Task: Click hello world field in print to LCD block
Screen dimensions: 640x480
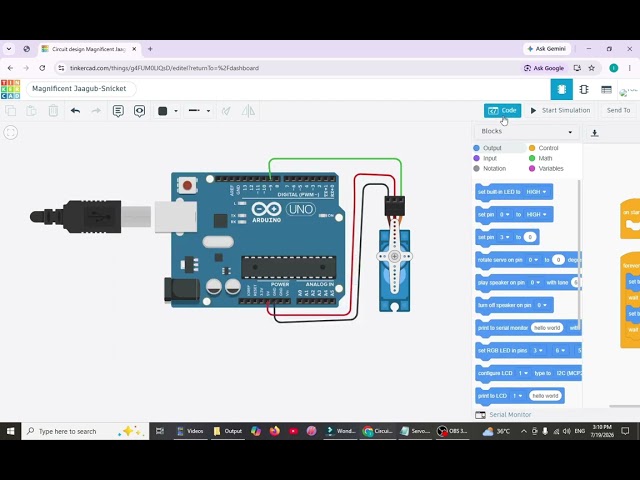Action: pyautogui.click(x=545, y=396)
